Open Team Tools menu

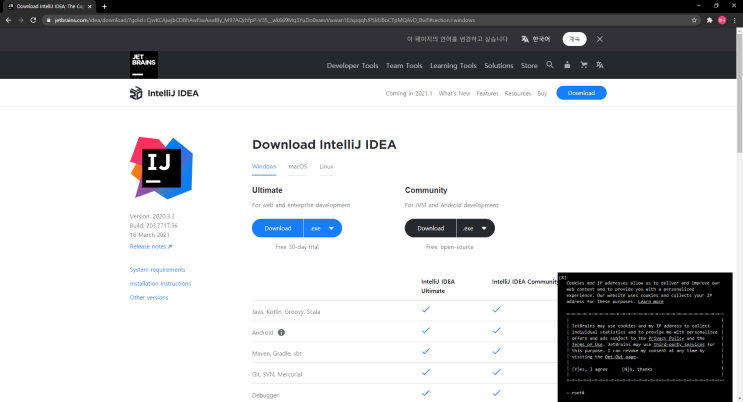[x=404, y=65]
